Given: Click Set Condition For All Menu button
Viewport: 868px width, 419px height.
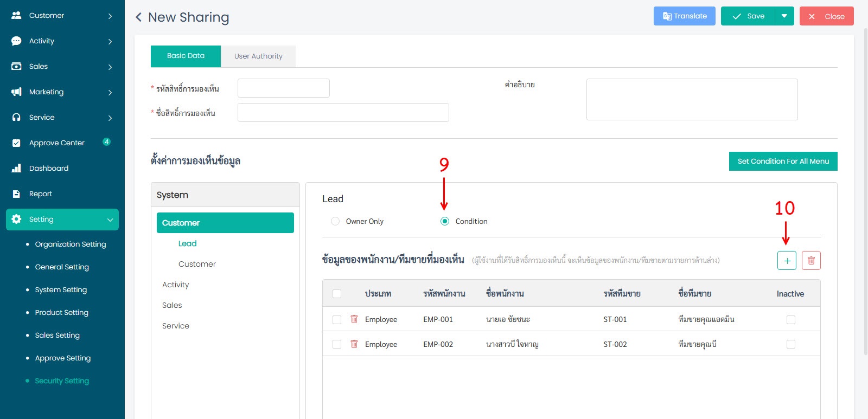Looking at the screenshot, I should click(783, 162).
